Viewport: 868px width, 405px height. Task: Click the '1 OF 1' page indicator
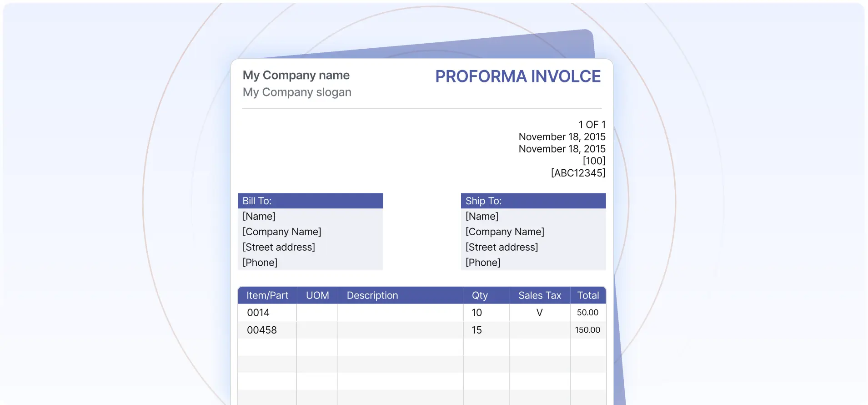(592, 125)
